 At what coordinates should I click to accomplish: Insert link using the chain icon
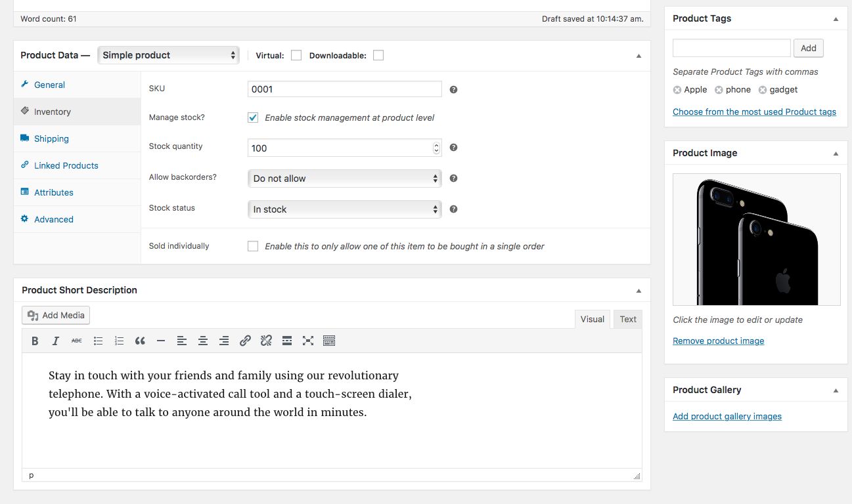(x=245, y=341)
